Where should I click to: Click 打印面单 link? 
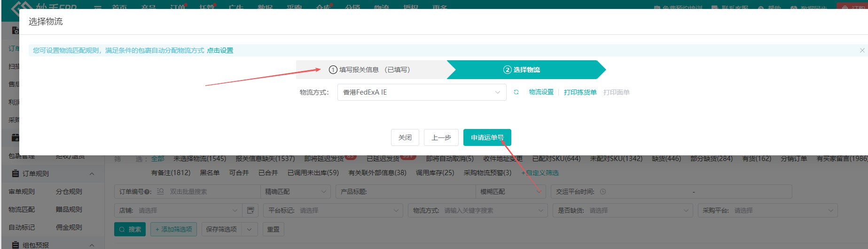pyautogui.click(x=616, y=92)
